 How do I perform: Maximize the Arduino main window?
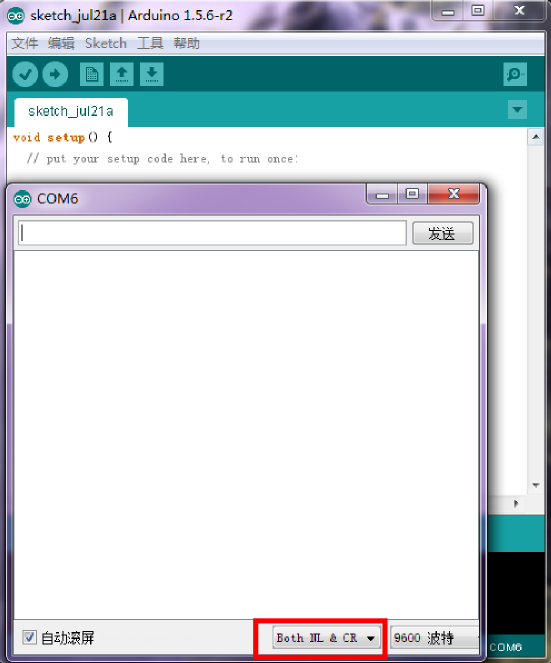(x=478, y=11)
